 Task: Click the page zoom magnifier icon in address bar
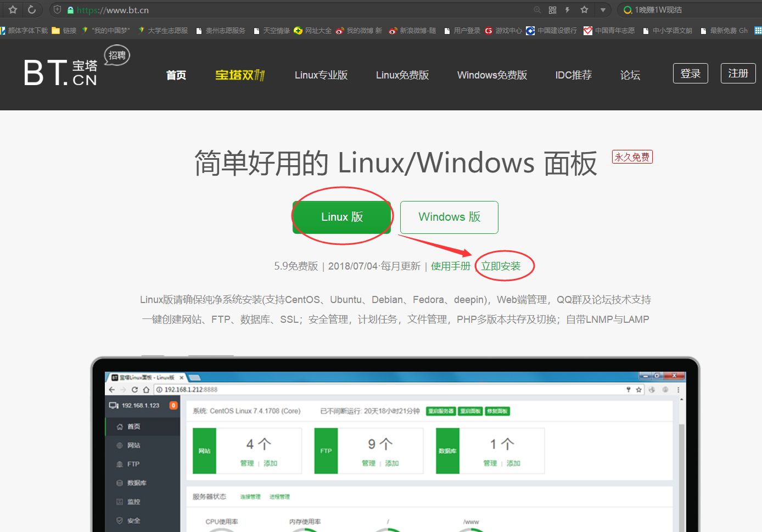[537, 10]
